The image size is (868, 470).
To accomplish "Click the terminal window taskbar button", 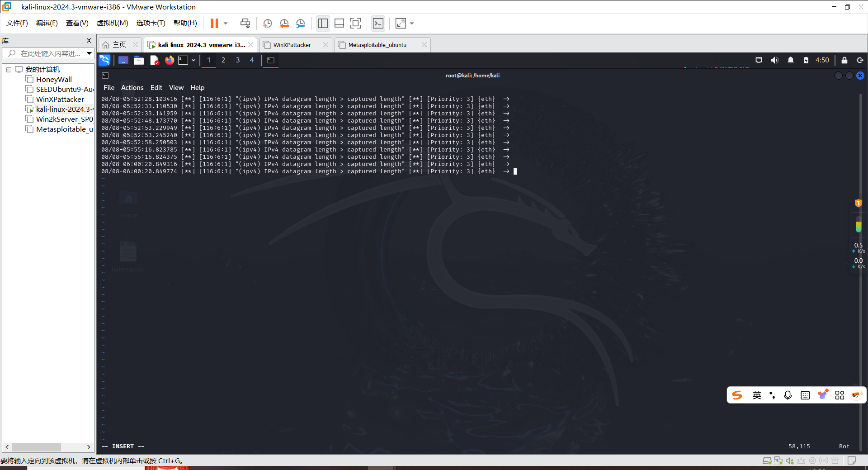I will click(x=271, y=60).
